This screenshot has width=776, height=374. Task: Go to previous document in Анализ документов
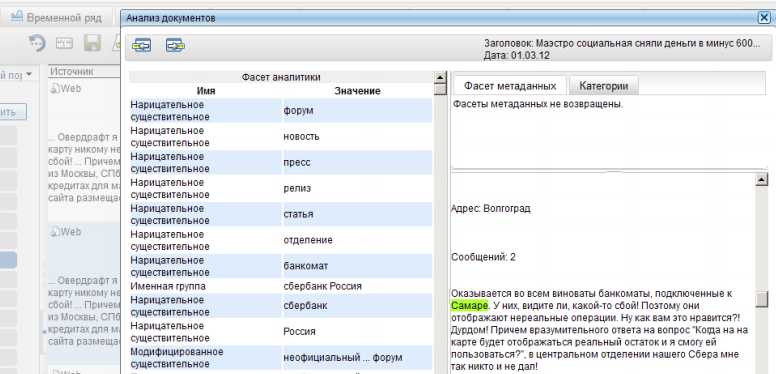click(142, 46)
